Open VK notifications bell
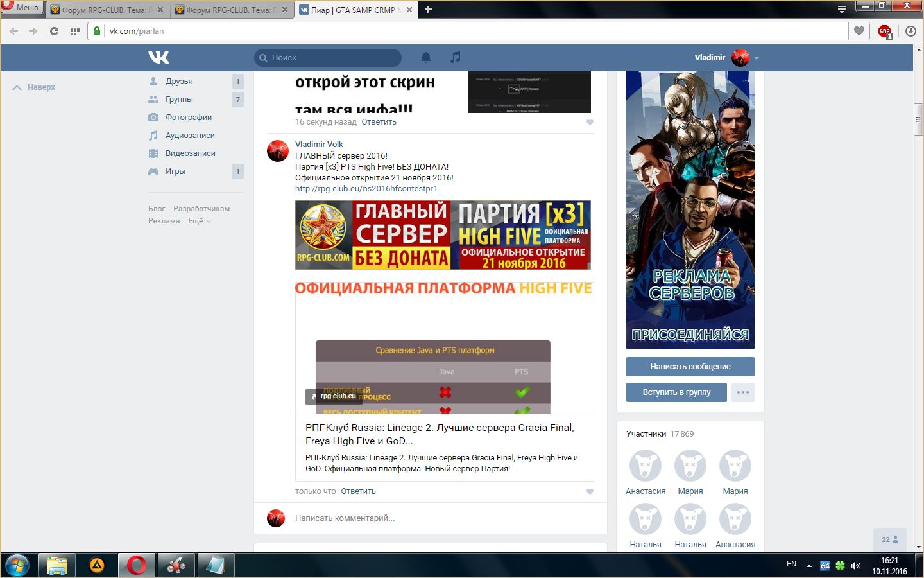 coord(425,57)
